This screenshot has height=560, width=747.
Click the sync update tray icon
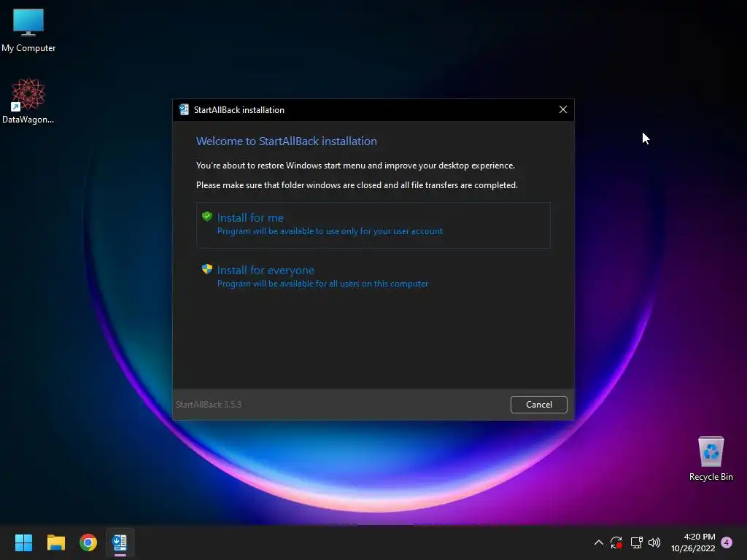[x=616, y=542]
